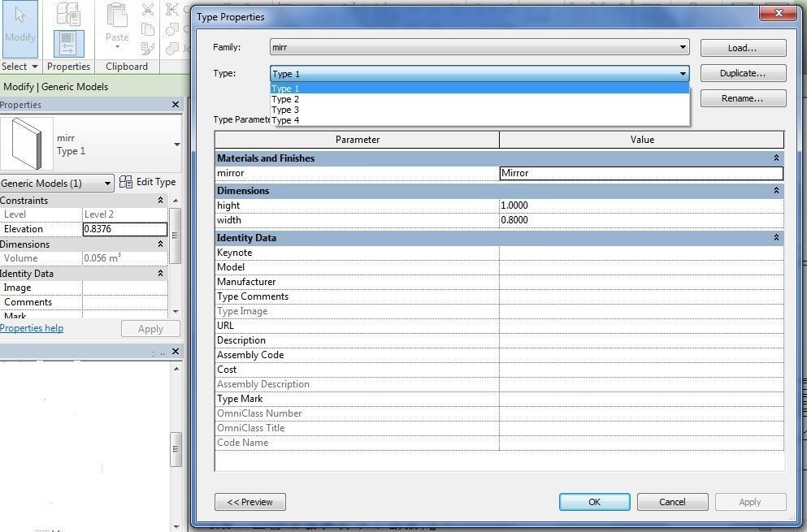This screenshot has width=807, height=532.
Task: Click the Modify | Generic Models tab
Action: click(55, 86)
